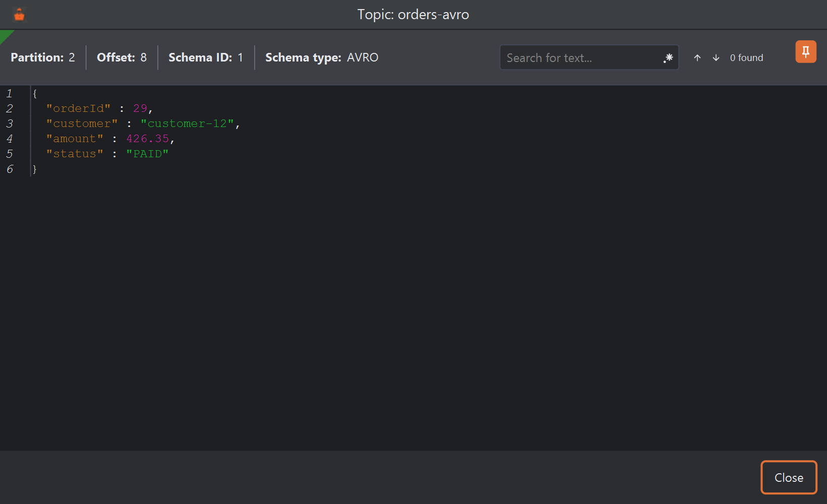The height and width of the screenshot is (504, 827).
Task: Click the app logo in the title bar
Action: [19, 15]
